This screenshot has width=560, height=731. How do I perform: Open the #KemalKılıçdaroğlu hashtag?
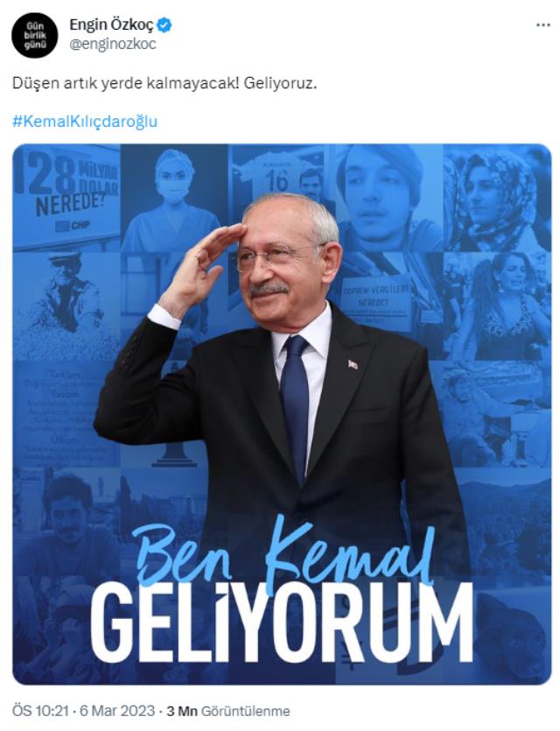tap(85, 122)
